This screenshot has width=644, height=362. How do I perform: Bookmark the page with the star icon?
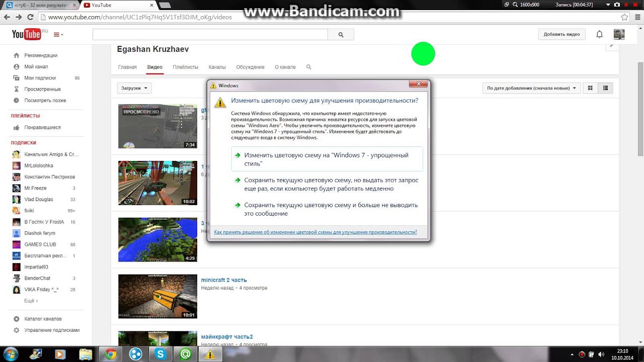click(624, 17)
